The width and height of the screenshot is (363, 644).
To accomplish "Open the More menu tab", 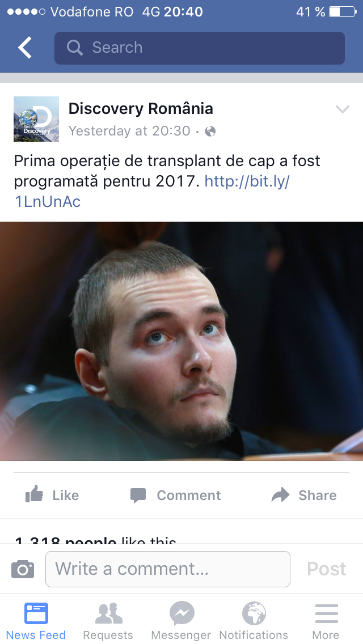I will click(326, 620).
